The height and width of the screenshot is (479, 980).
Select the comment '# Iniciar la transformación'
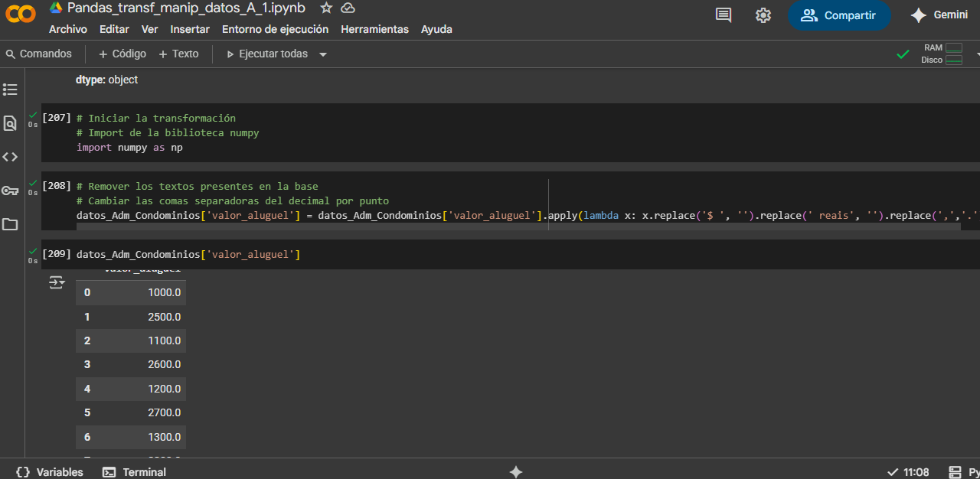click(x=156, y=118)
